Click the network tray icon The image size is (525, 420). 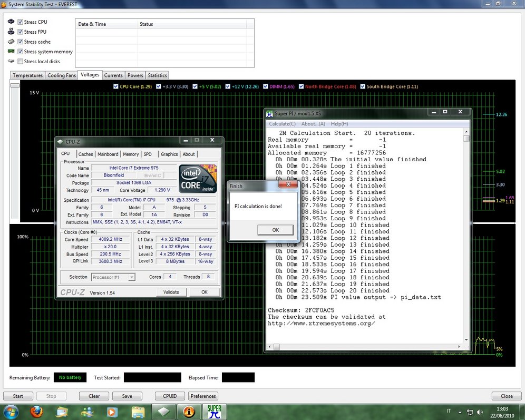470,412
